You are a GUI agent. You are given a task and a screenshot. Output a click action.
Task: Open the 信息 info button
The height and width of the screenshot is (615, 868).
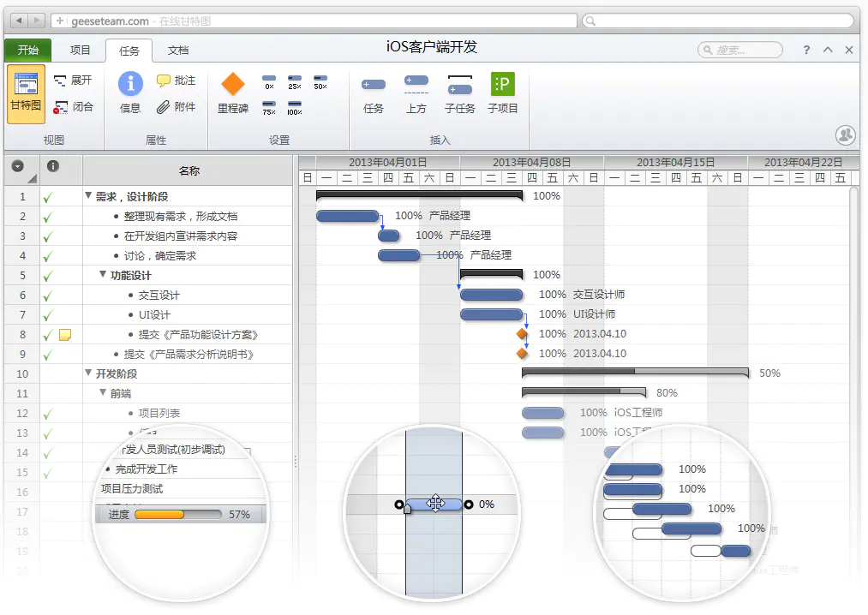click(130, 93)
